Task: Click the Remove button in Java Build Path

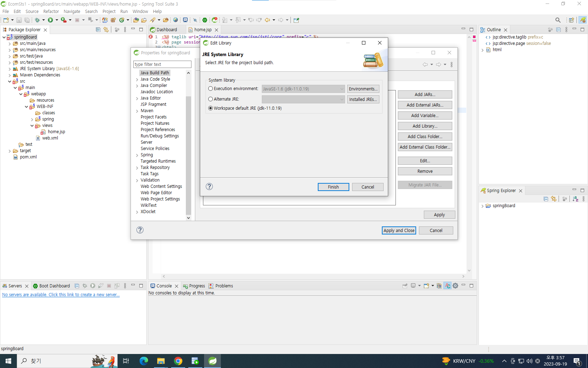Action: (425, 171)
